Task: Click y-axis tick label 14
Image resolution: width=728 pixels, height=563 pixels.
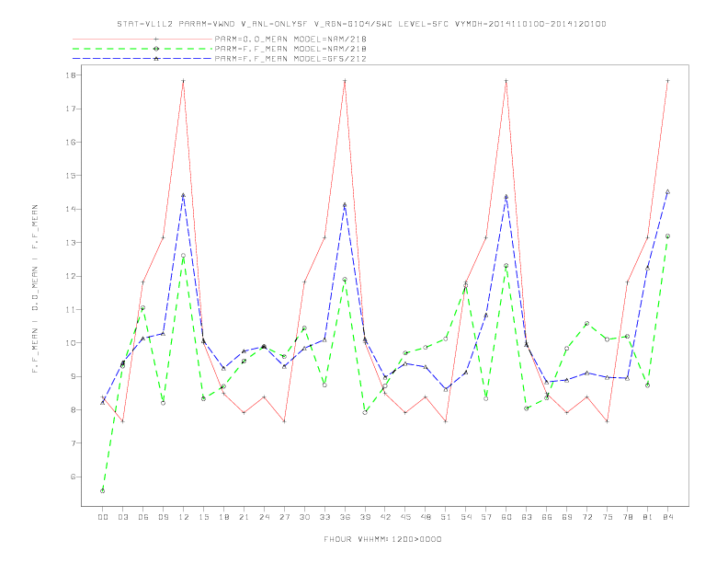Action: pos(70,209)
